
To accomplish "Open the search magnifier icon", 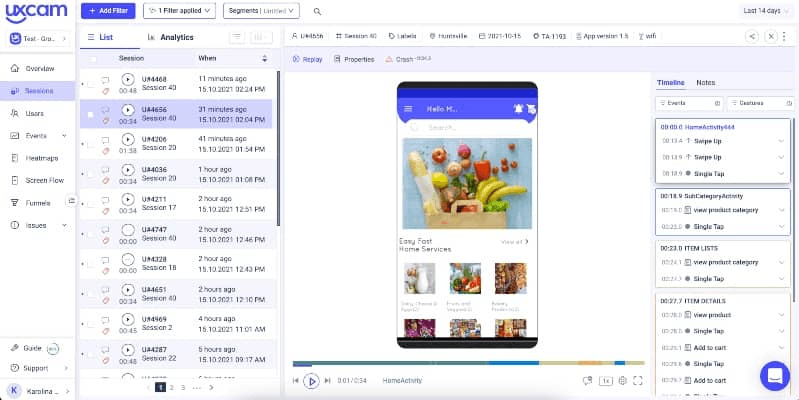I will coord(317,11).
